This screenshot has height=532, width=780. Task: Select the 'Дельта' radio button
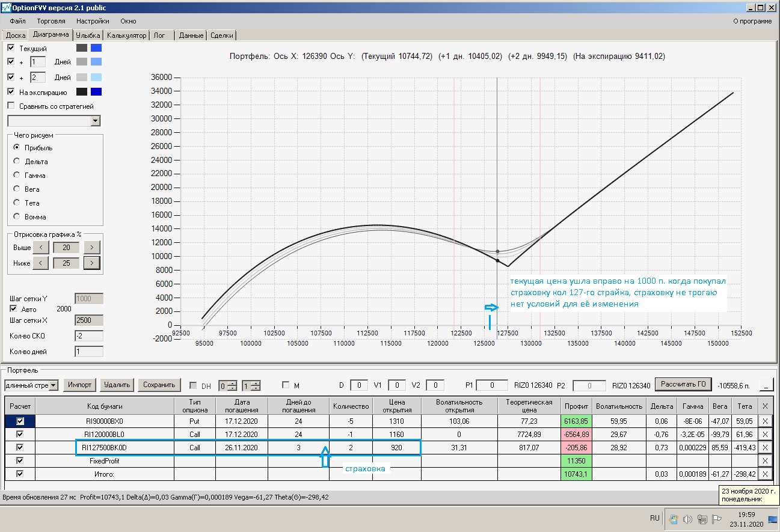click(17, 162)
